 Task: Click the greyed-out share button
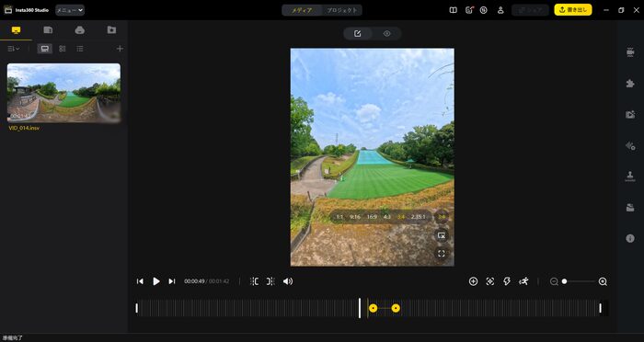[x=530, y=10]
